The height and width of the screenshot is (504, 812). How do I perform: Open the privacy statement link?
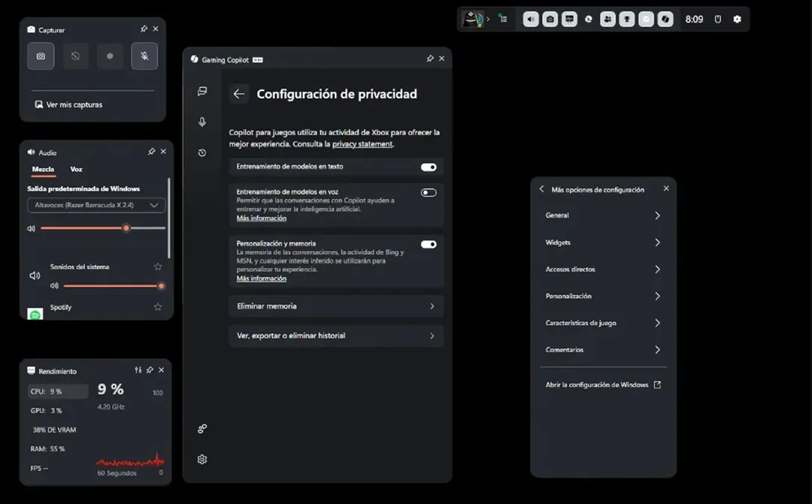click(x=362, y=144)
